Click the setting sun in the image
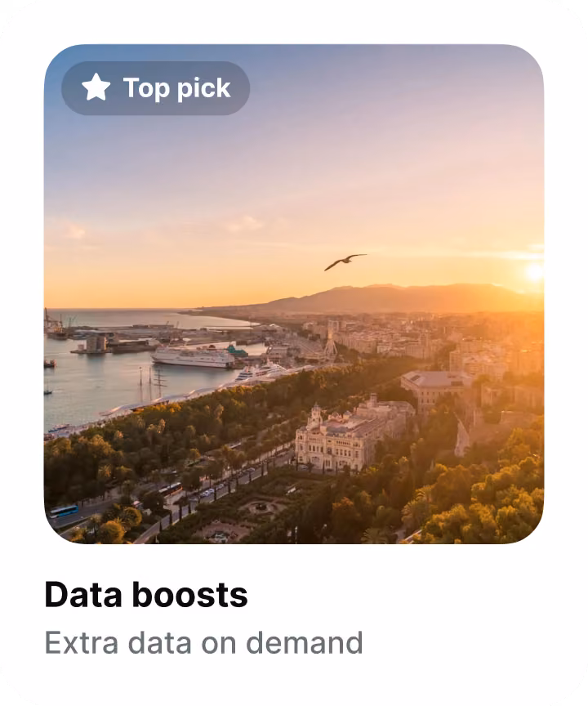The width and height of the screenshot is (588, 706). (534, 271)
